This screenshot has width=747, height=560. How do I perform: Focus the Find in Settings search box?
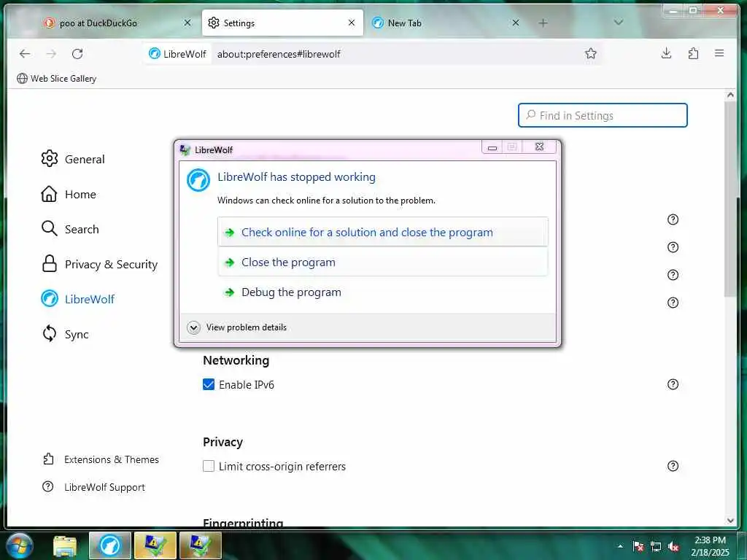coord(603,115)
